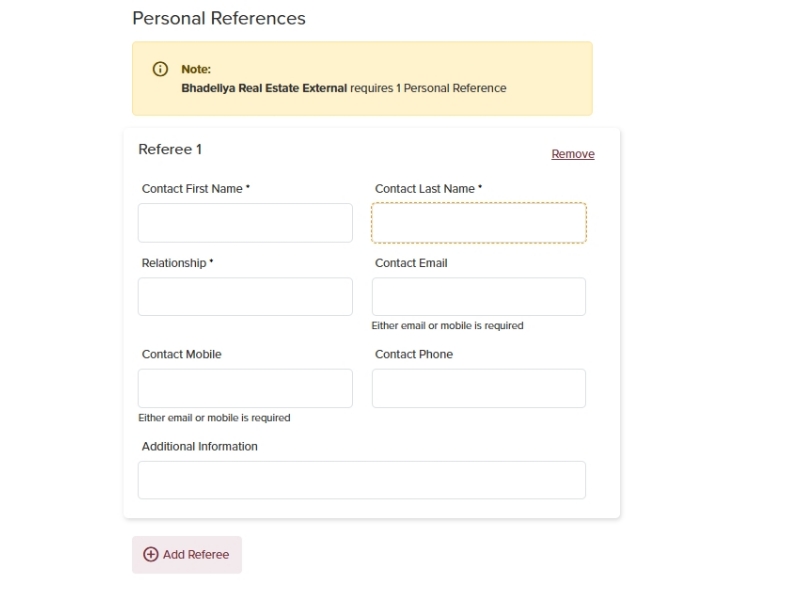Remove Referee 1 from the form
800x600 pixels.
click(573, 154)
